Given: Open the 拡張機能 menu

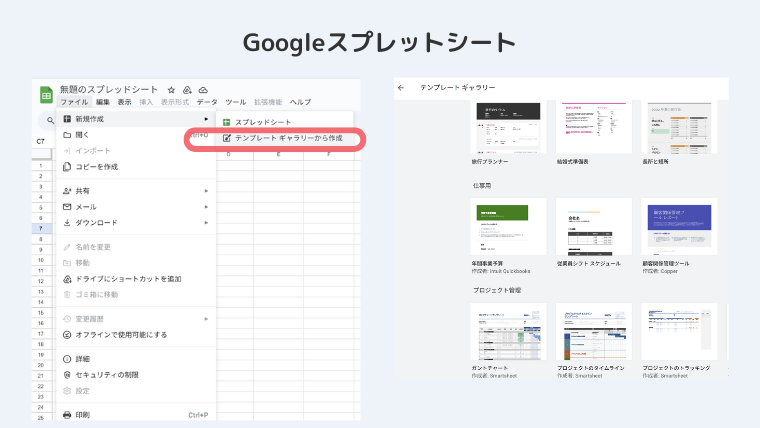Looking at the screenshot, I should (268, 102).
